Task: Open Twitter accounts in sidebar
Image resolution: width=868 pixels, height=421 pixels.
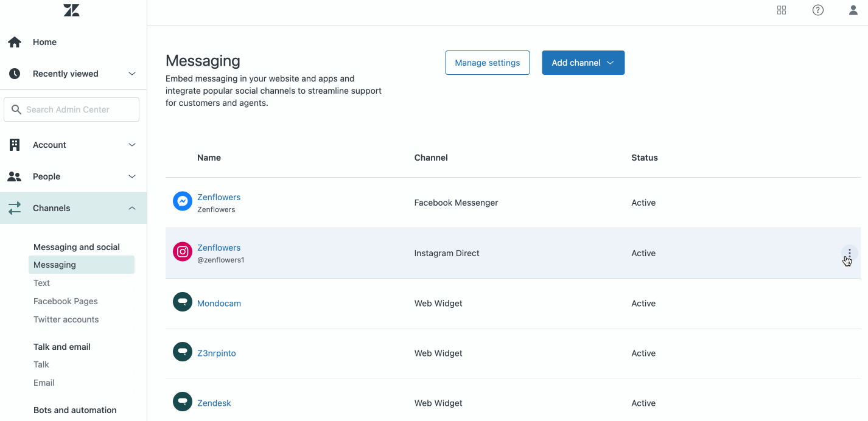Action: (66, 319)
